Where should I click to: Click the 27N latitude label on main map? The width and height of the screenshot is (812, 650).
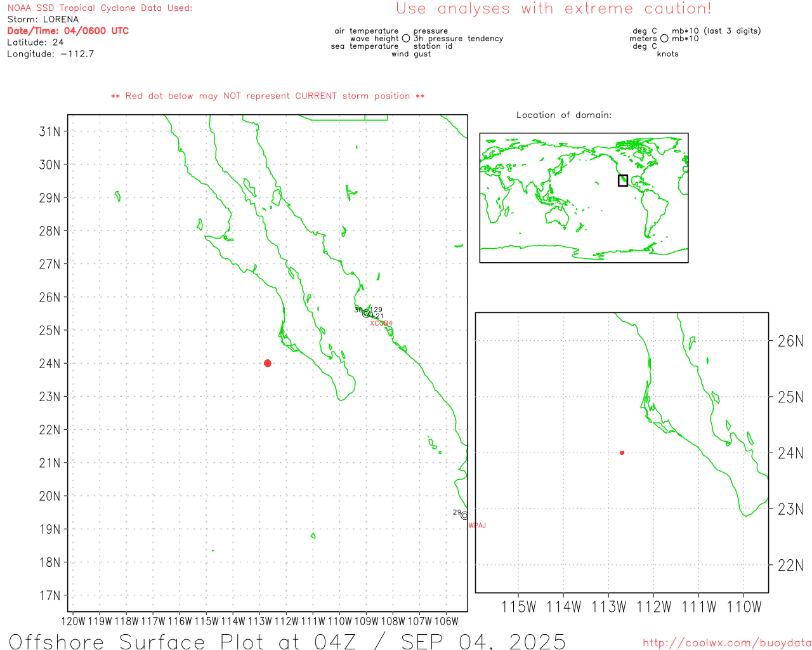(x=50, y=264)
